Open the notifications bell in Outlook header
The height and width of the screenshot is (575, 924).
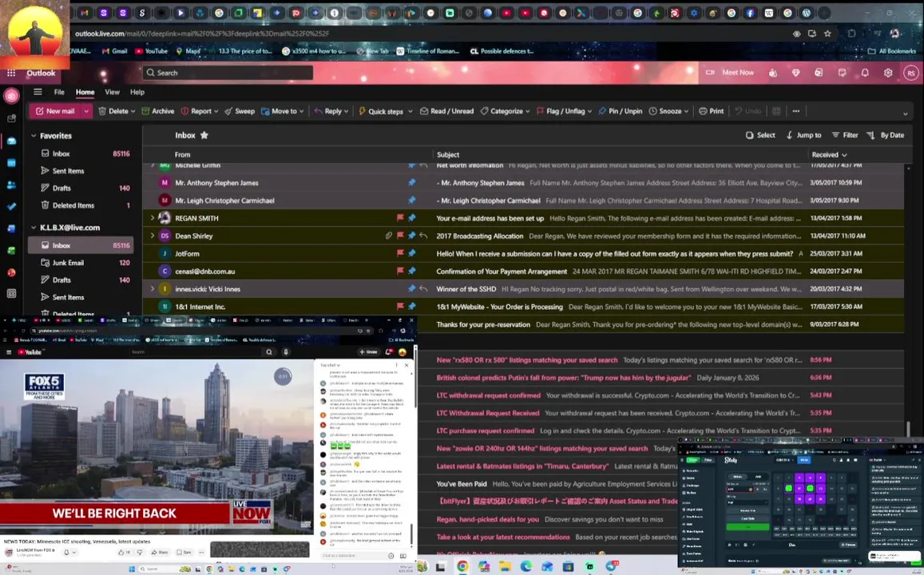(x=864, y=73)
